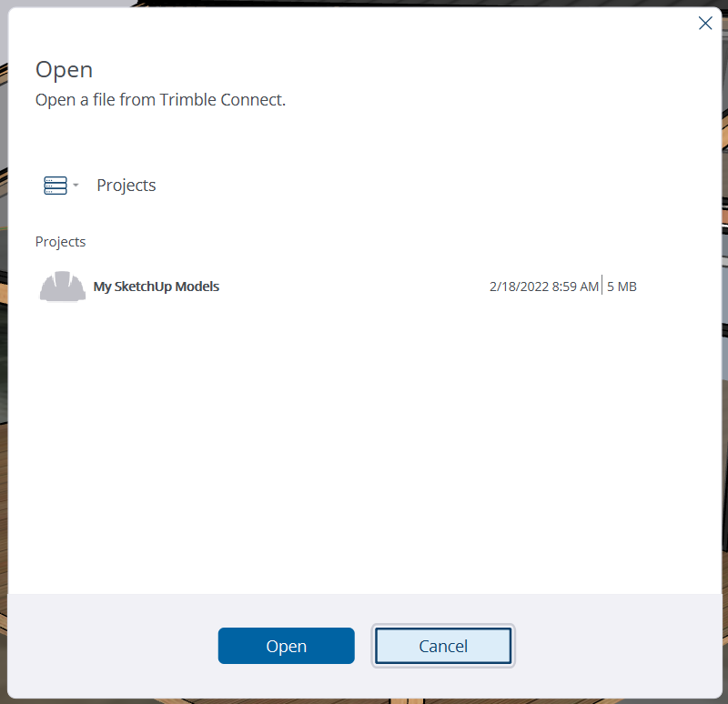Click the gray footer right of Cancel
This screenshot has width=728, height=704.
coord(619,647)
